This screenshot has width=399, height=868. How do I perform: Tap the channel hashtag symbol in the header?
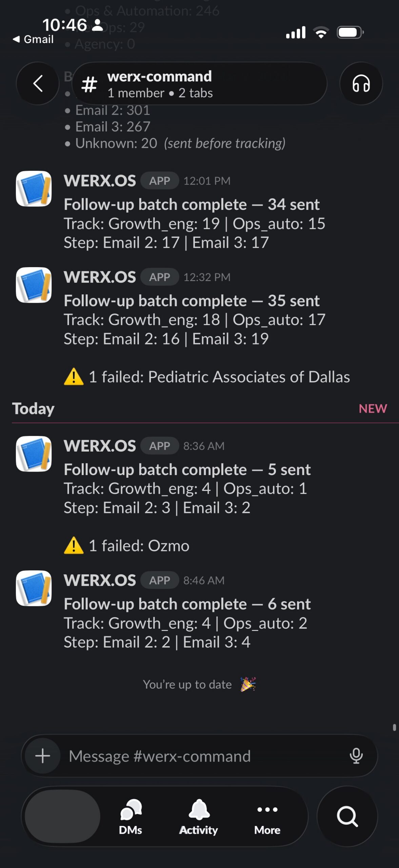pos(89,84)
